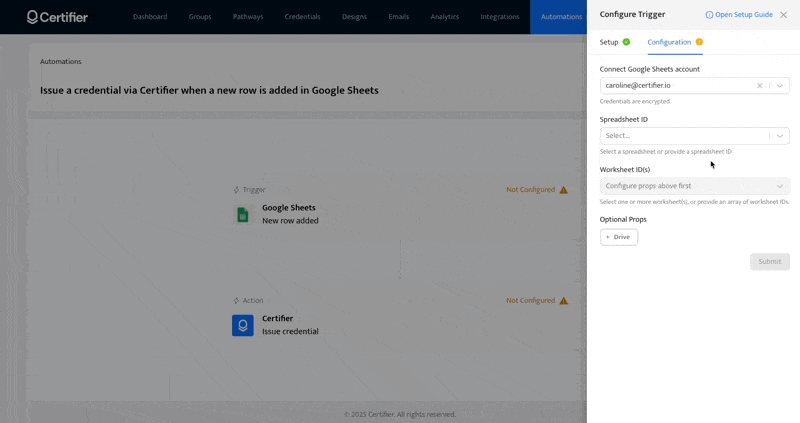Select the Automations nav tab
Screen dimensions: 800x423
point(559,17)
